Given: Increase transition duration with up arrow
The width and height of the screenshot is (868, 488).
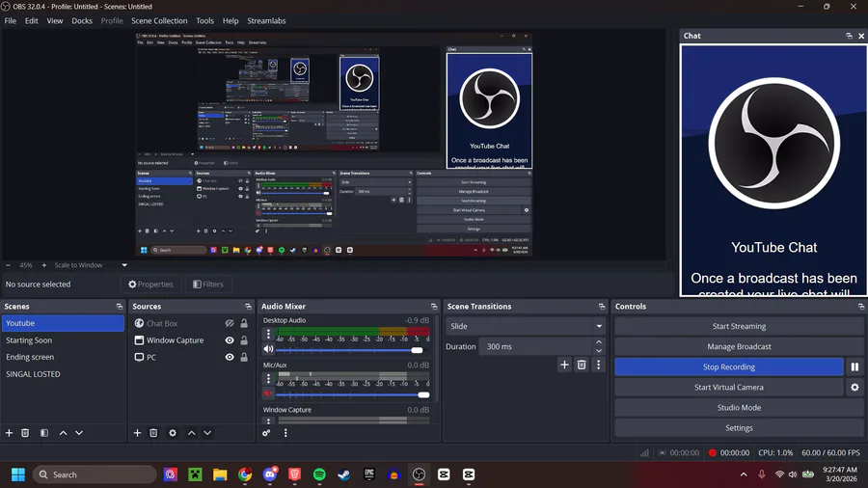Looking at the screenshot, I should click(x=599, y=342).
